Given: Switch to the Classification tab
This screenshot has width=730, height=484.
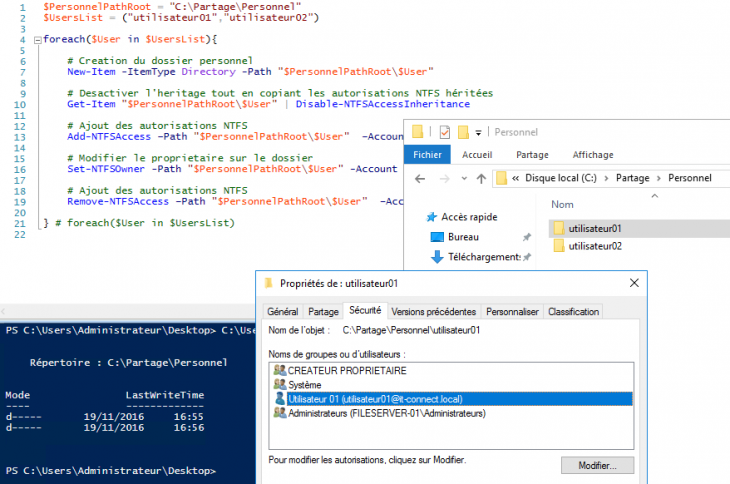Looking at the screenshot, I should 574,311.
